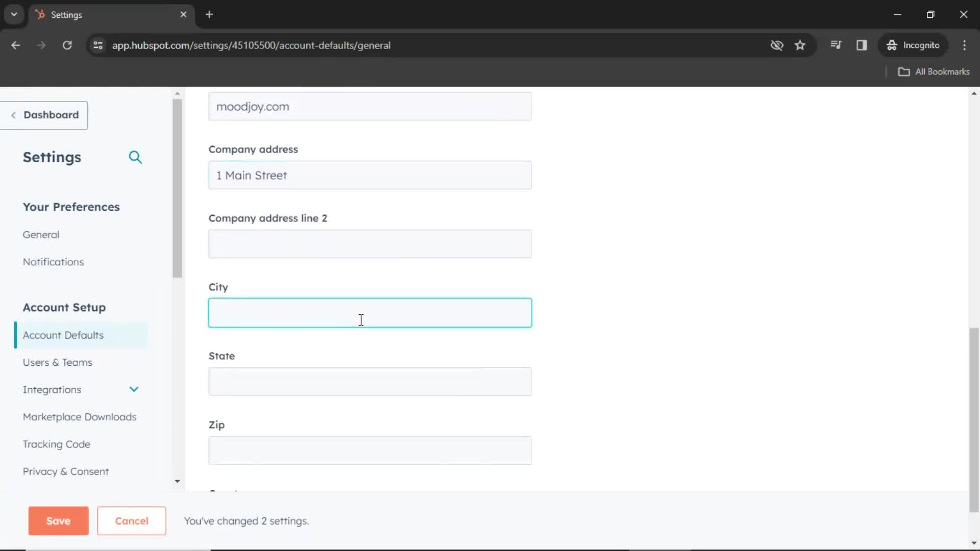Viewport: 980px width, 551px height.
Task: Click the City input field
Action: 370,313
